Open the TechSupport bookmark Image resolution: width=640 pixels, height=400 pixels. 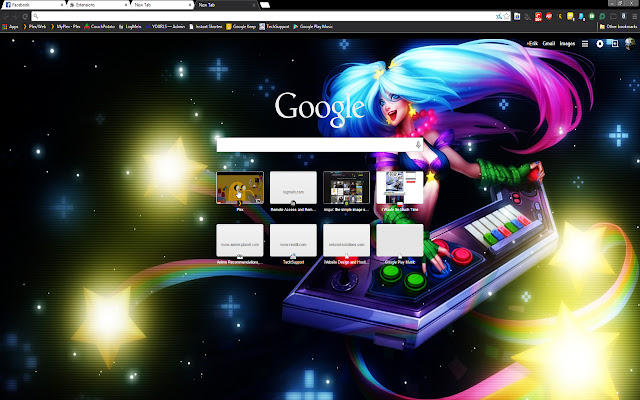(274, 27)
